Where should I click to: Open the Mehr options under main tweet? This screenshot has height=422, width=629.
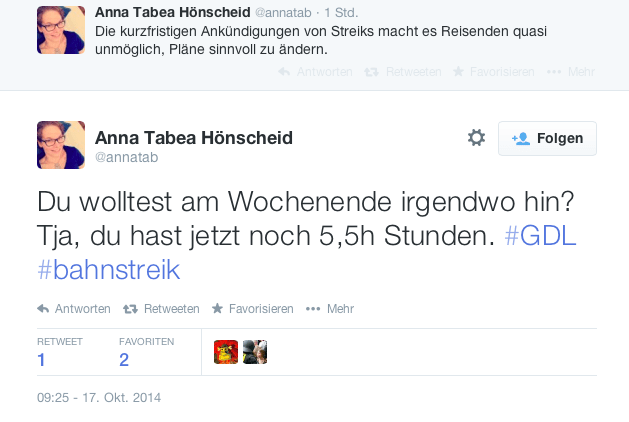click(x=313, y=309)
